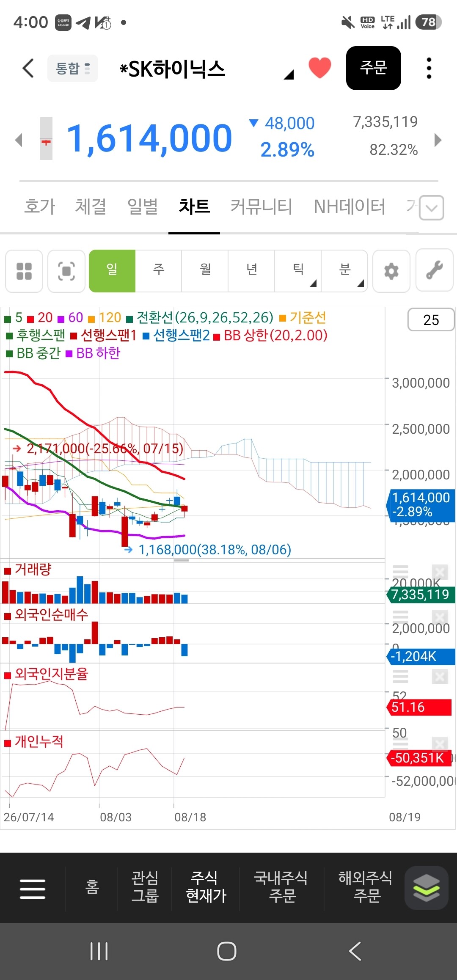Tap the Android home button
Viewport: 457px width, 980px height.
227,951
